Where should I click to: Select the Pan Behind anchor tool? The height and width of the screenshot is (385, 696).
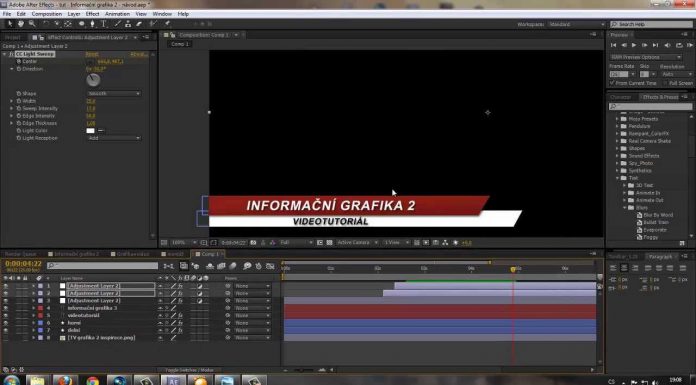[x=68, y=24]
